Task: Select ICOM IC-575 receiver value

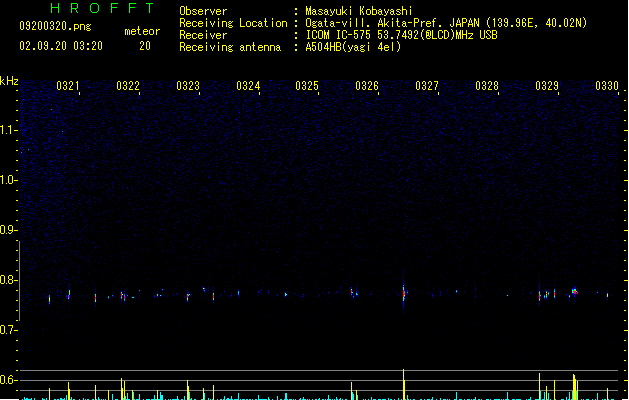Action: point(401,35)
